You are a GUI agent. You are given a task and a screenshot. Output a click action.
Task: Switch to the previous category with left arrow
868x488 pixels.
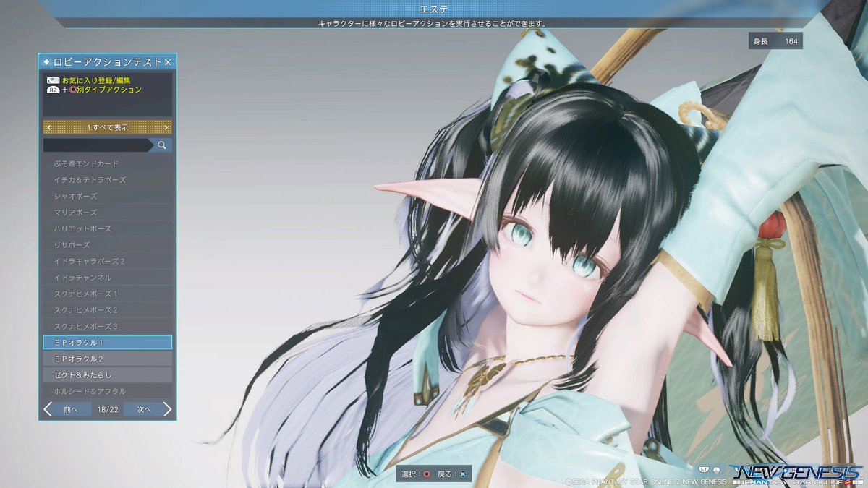(x=48, y=127)
